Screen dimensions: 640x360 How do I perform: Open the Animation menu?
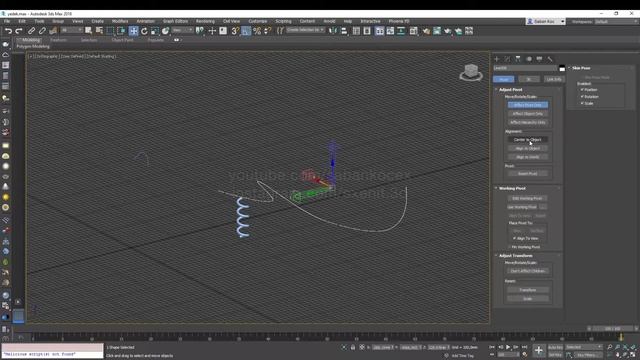[145, 21]
